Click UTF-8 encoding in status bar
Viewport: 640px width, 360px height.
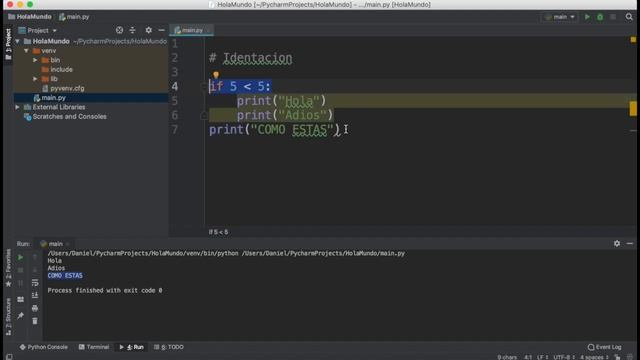click(x=564, y=357)
